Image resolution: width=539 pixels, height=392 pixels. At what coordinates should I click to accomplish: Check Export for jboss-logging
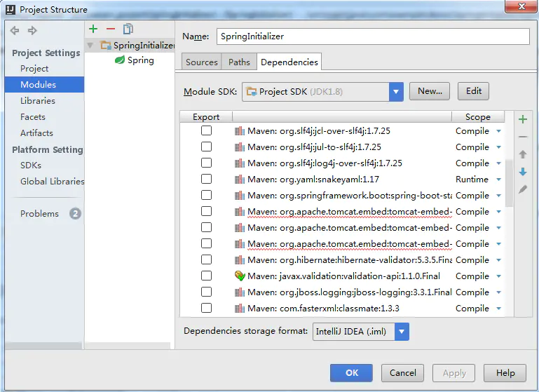tap(206, 292)
